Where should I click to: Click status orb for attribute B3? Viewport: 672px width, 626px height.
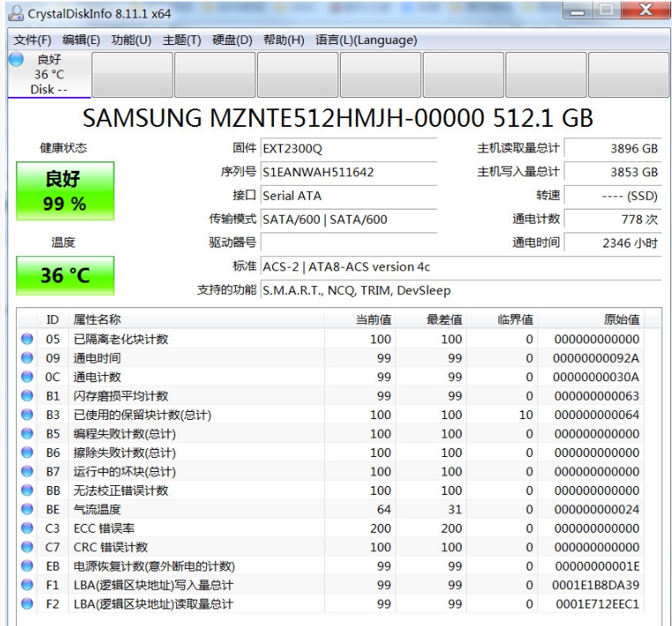pos(27,415)
